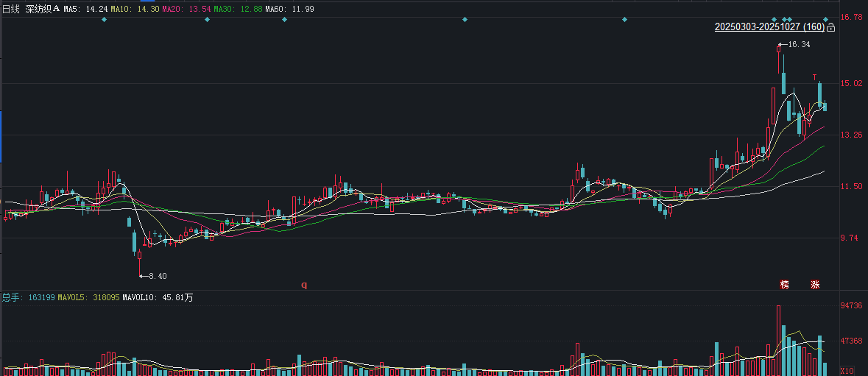
Task: Click the lock icon beside the date range
Action: click(830, 27)
